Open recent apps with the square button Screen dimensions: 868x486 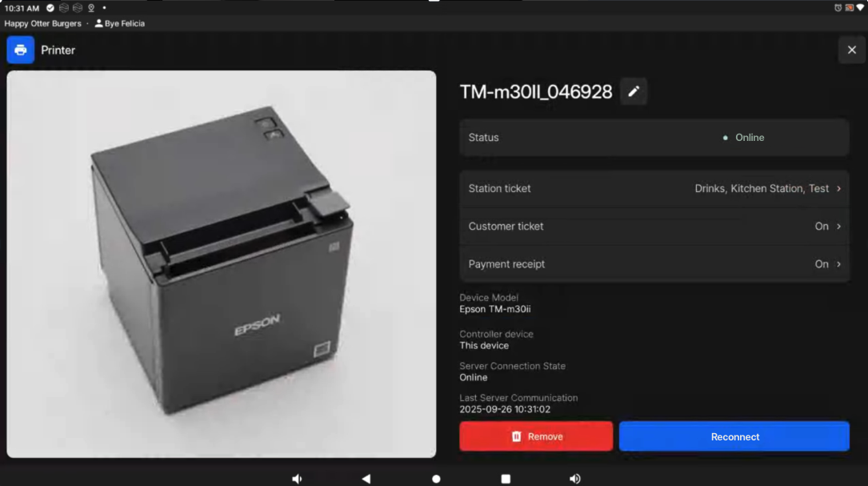(x=506, y=479)
